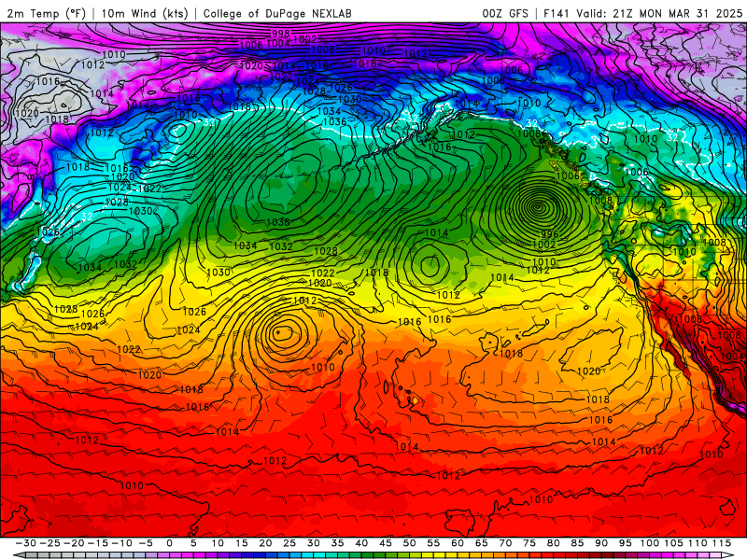Click the 35 value on the color scale
This screenshot has height=560, width=747.
coord(337,543)
